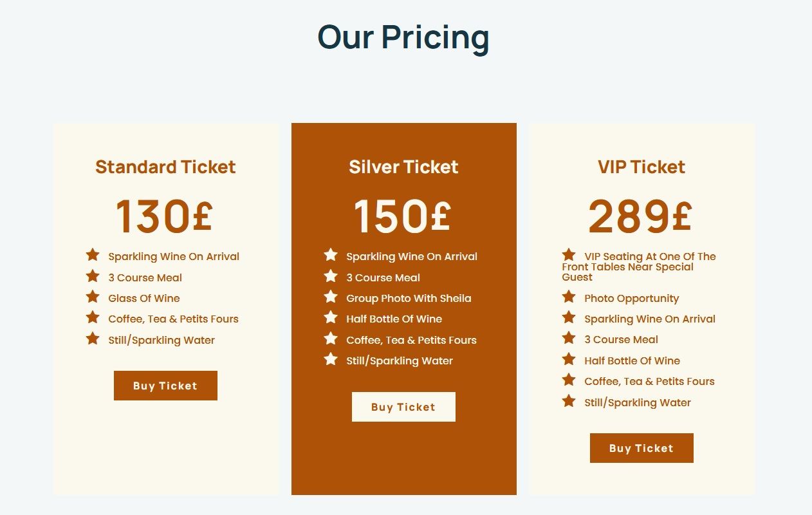Click the star icon beside Sparkling Wine On Arrival

[x=92, y=255]
